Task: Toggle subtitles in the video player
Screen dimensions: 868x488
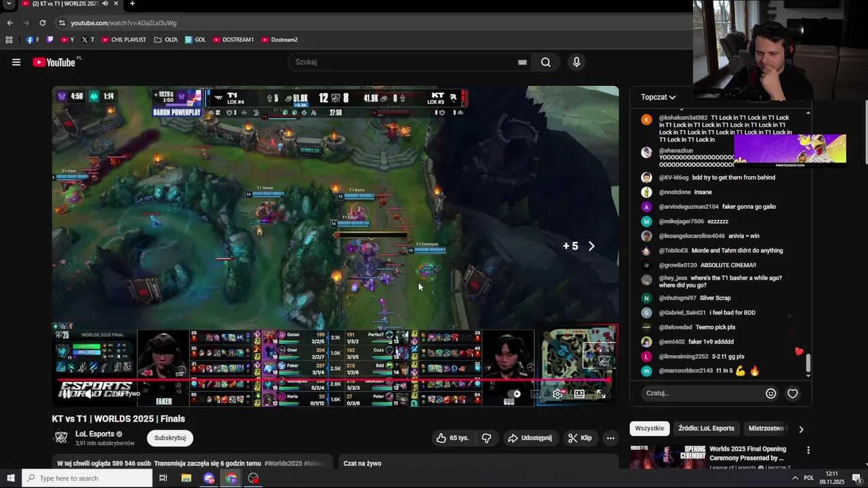Action: pos(536,394)
